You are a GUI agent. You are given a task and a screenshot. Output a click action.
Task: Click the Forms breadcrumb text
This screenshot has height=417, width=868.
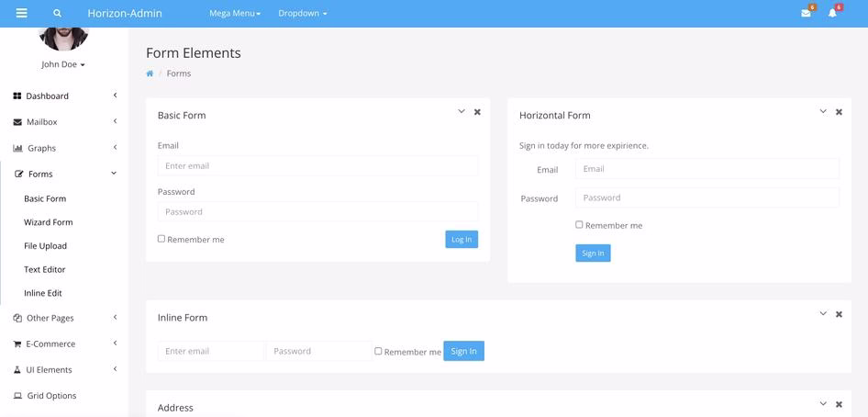(179, 73)
